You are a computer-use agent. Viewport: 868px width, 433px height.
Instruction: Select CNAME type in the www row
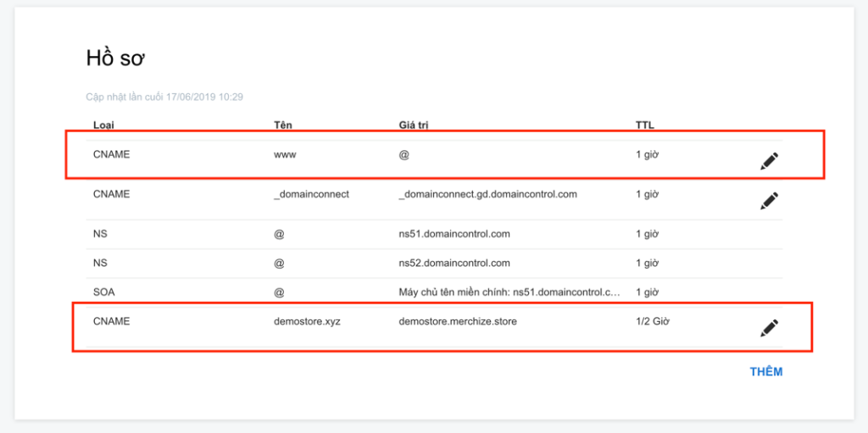point(111,155)
